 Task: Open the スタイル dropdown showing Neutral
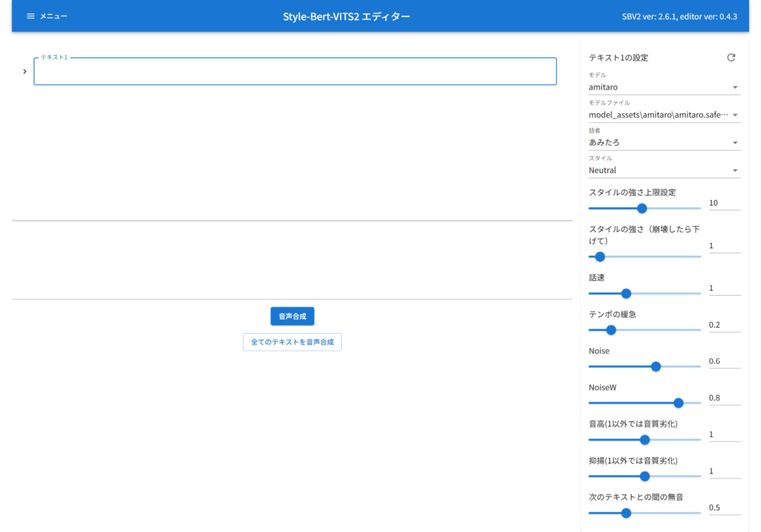664,170
